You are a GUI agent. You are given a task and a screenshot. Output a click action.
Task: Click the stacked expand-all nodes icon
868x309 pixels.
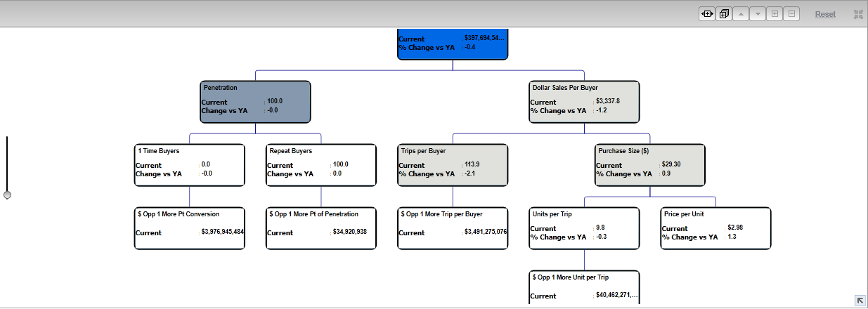click(723, 14)
